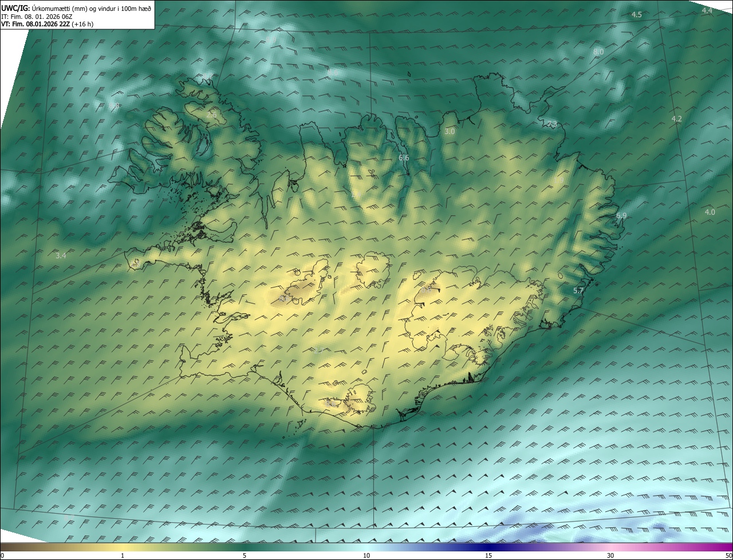Click the color scale tick labeled 0
The width and height of the screenshot is (733, 560).
(2, 555)
